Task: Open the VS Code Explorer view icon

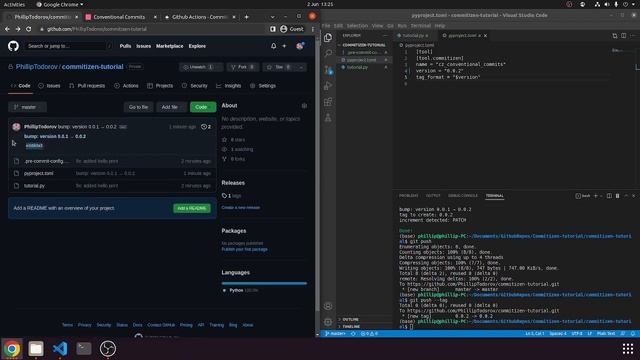Action: pyautogui.click(x=328, y=38)
